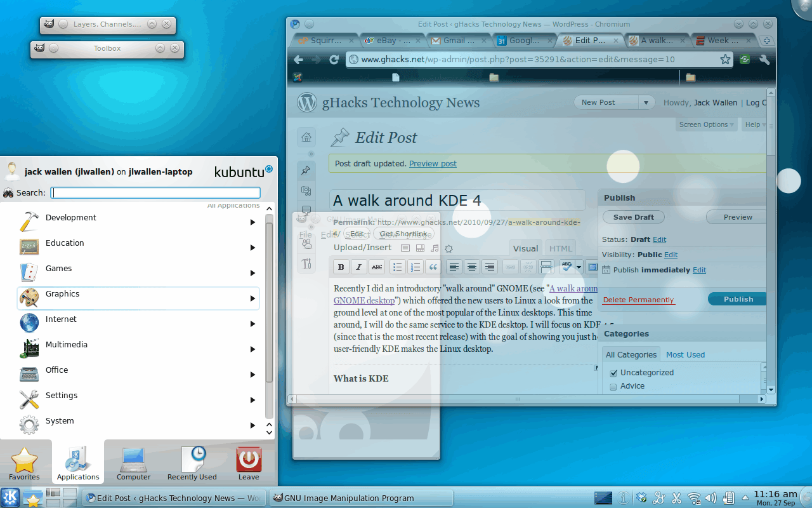
Task: Open the network wireless tray icon
Action: (694, 498)
